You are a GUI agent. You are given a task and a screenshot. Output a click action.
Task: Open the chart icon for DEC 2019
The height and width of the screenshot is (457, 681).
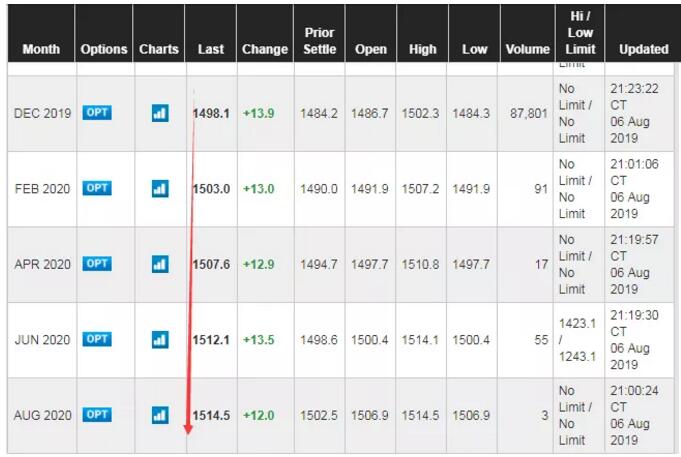pos(160,113)
